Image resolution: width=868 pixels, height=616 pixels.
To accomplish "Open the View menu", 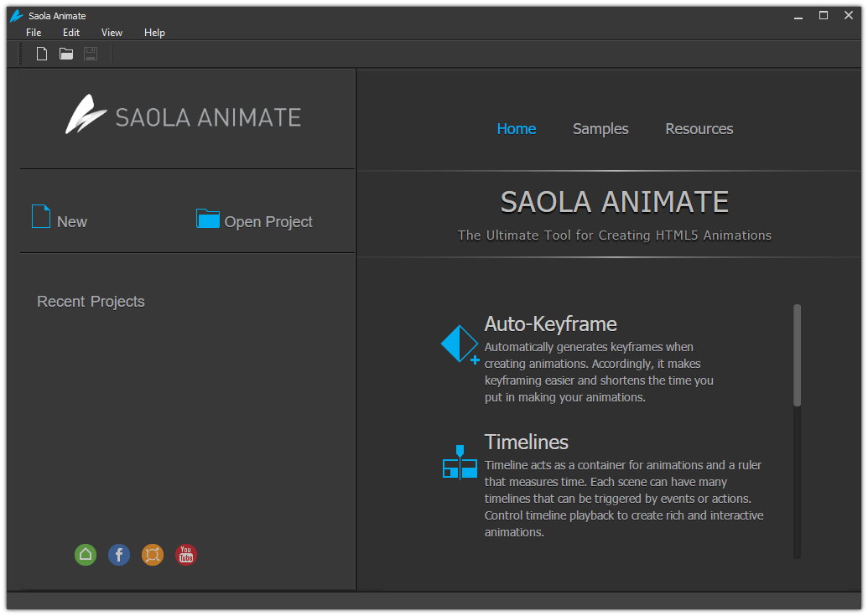I will pos(111,33).
